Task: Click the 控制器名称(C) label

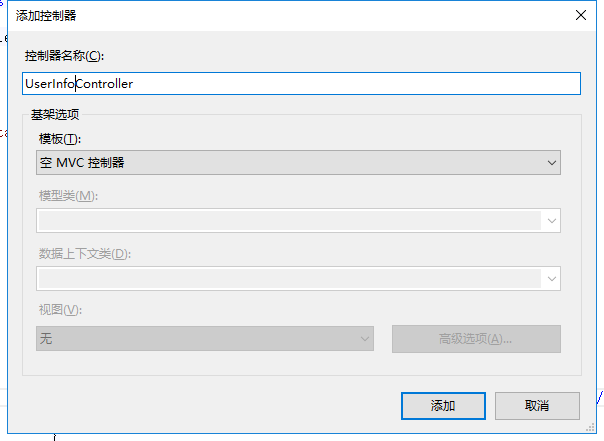Action: point(64,56)
